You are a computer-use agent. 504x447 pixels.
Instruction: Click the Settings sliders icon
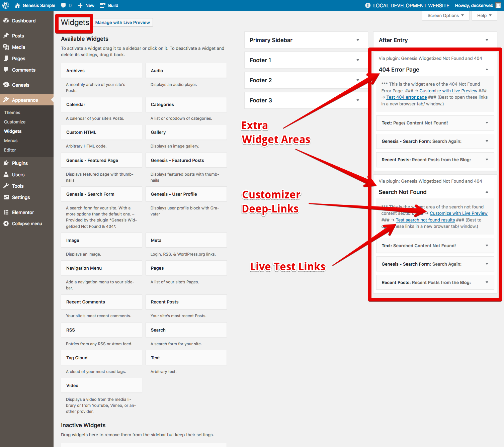pos(6,197)
